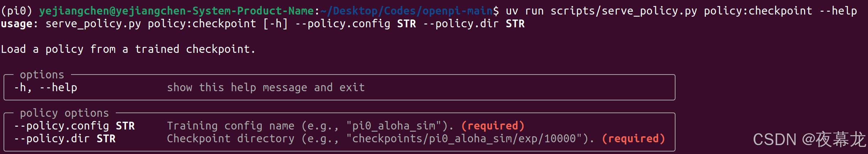Click "show this help message and exit" text
Screen dimensions: 868x154
click(266, 87)
